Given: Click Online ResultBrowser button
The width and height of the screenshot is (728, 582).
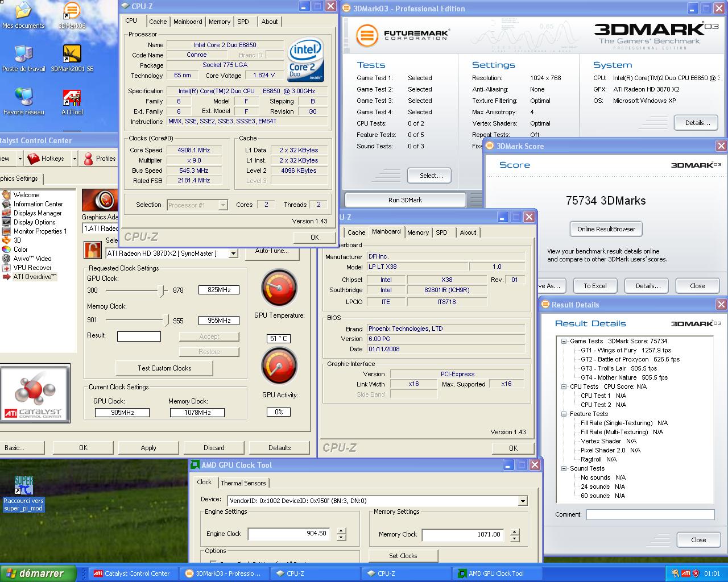Looking at the screenshot, I should (x=606, y=229).
